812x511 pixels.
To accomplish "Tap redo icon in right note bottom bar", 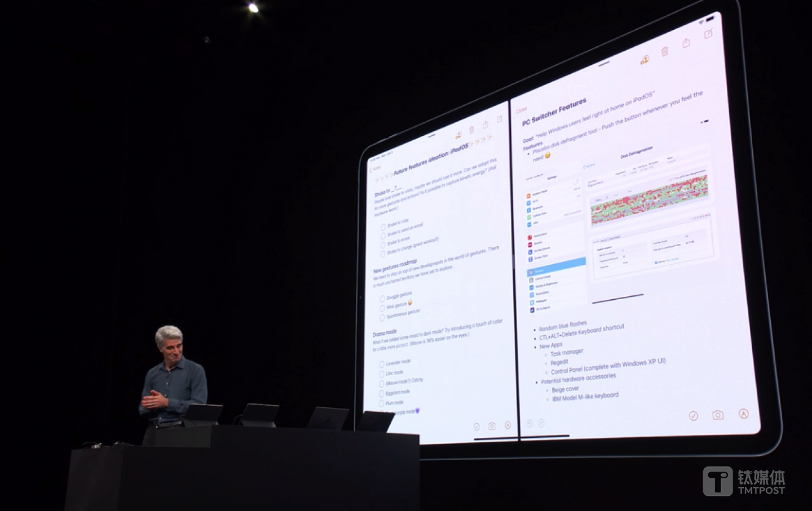I will 541,423.
